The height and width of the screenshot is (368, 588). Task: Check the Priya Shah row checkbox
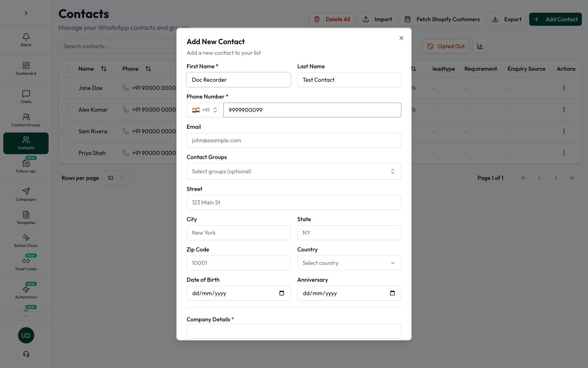coord(65,153)
